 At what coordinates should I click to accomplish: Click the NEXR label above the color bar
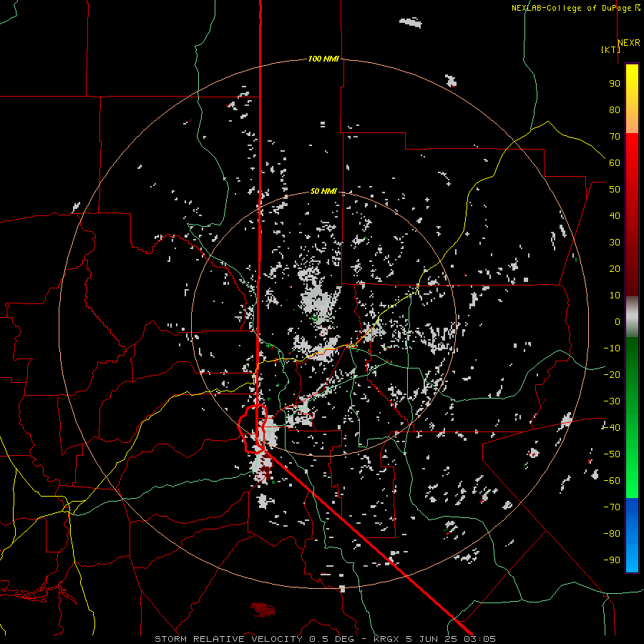tap(629, 43)
